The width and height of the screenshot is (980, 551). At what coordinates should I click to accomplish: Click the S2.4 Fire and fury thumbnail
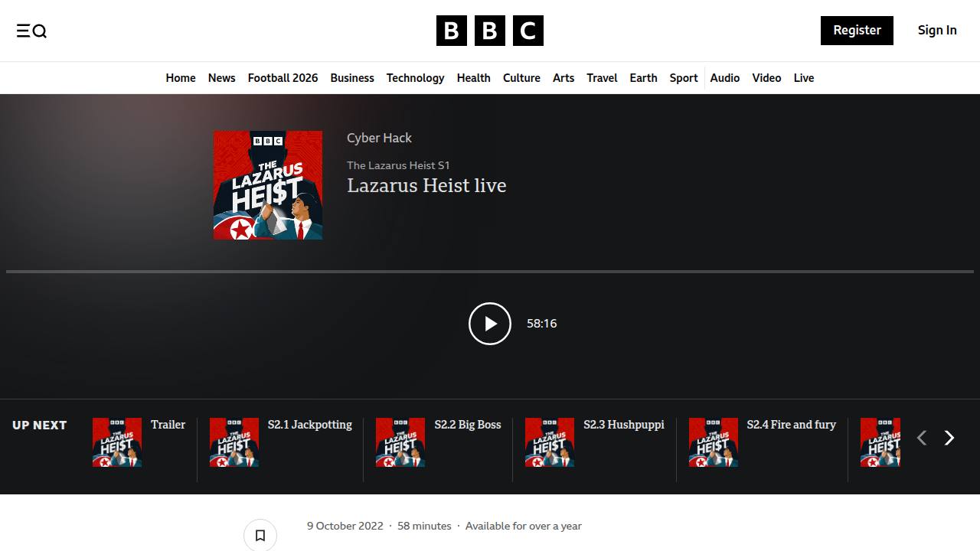pyautogui.click(x=714, y=442)
